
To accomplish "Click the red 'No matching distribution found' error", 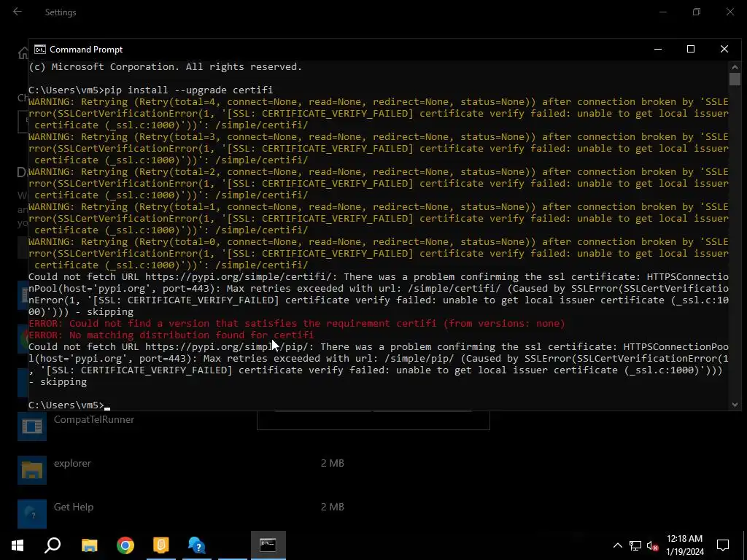I will (x=171, y=335).
